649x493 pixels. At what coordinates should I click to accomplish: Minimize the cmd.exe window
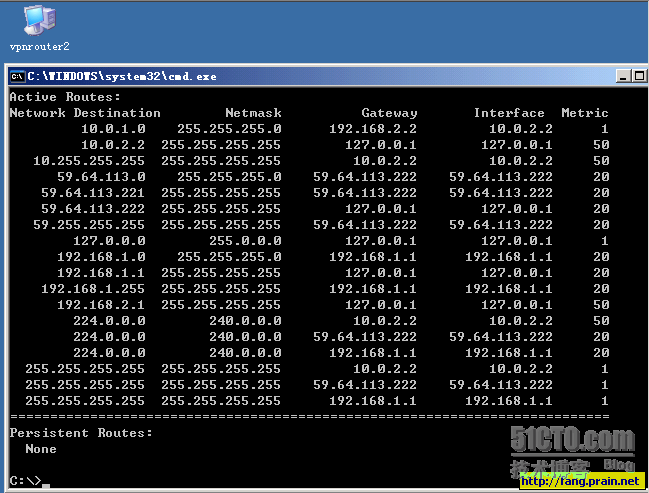[623, 76]
